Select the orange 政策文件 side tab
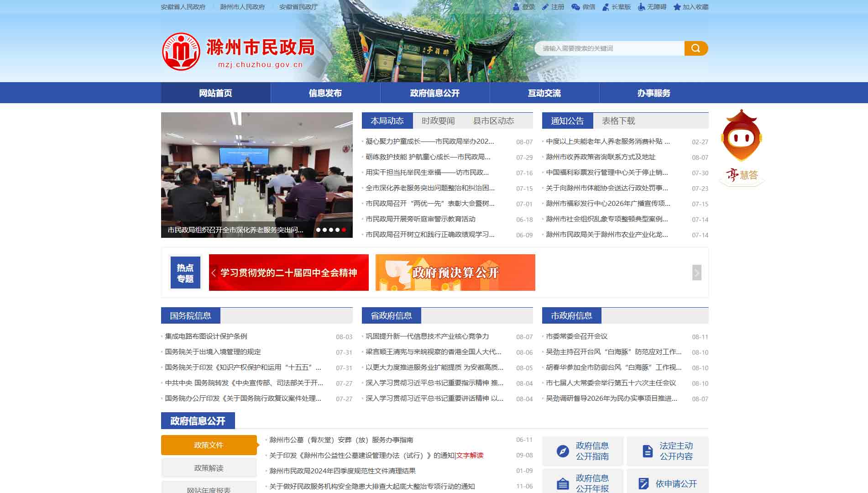Screen dimensions: 868x493 [209, 445]
